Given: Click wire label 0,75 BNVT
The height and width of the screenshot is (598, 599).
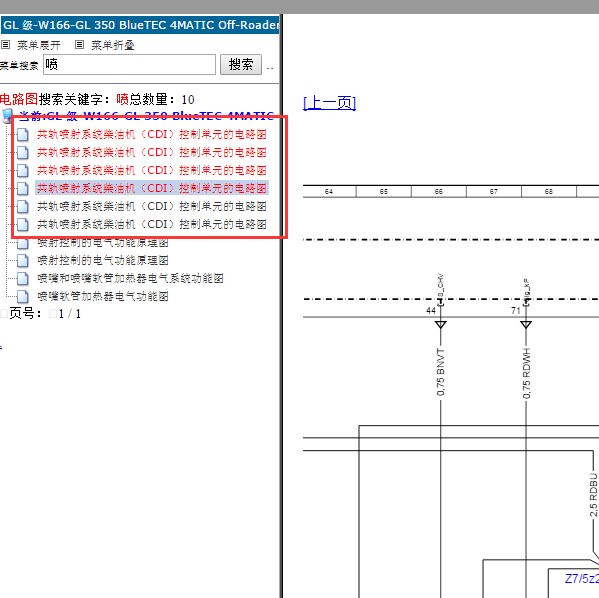Looking at the screenshot, I should [440, 372].
